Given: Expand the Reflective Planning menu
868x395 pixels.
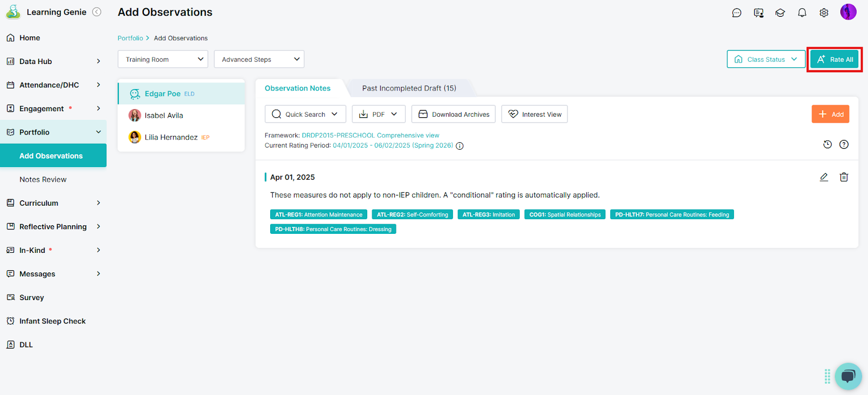Looking at the screenshot, I should tap(53, 227).
